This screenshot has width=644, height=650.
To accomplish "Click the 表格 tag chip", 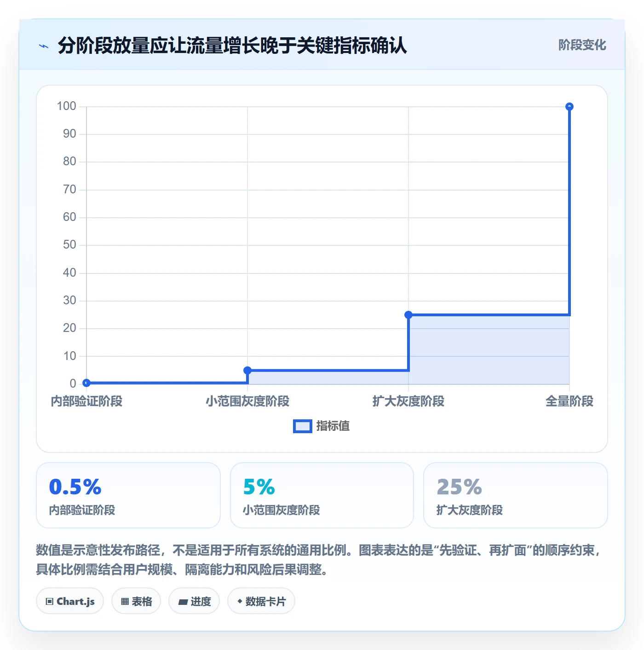I will (x=136, y=601).
